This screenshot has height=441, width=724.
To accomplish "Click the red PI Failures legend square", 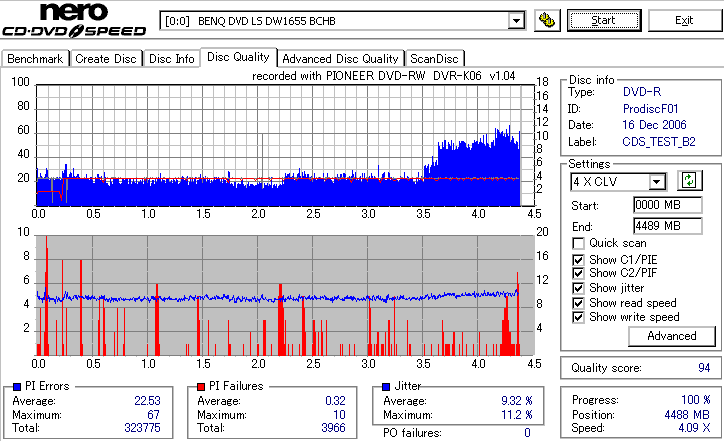I will coord(201,387).
